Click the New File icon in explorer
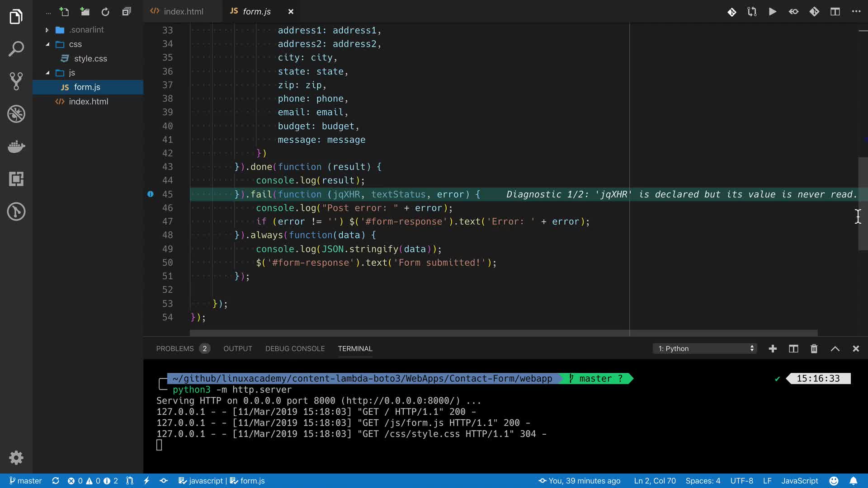Viewport: 868px width, 488px height. click(x=64, y=12)
